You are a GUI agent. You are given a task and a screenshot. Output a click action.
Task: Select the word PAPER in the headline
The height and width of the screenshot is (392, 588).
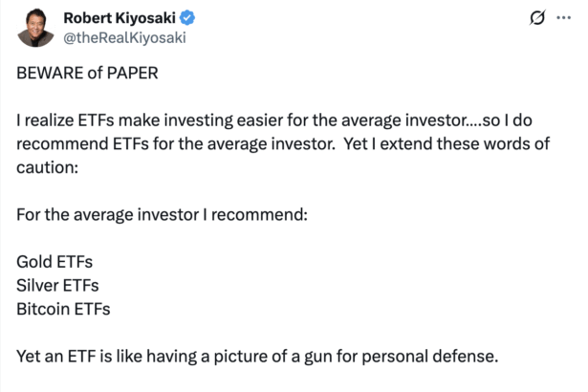coord(132,73)
